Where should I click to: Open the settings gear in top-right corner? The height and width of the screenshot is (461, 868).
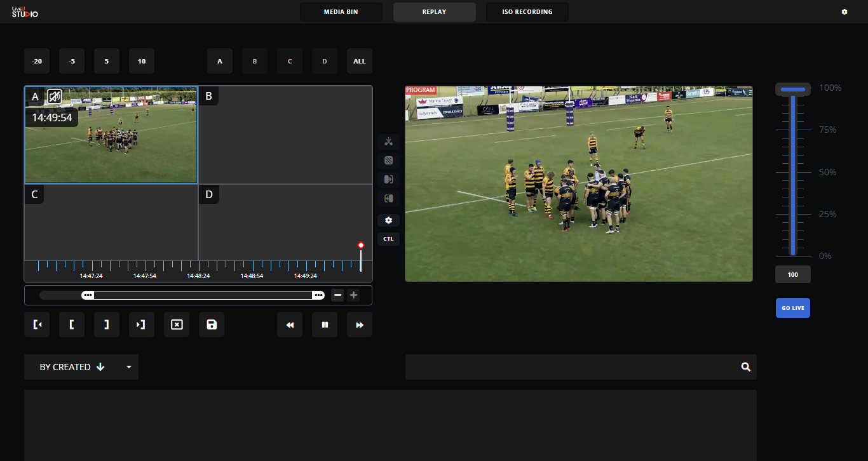tap(844, 12)
